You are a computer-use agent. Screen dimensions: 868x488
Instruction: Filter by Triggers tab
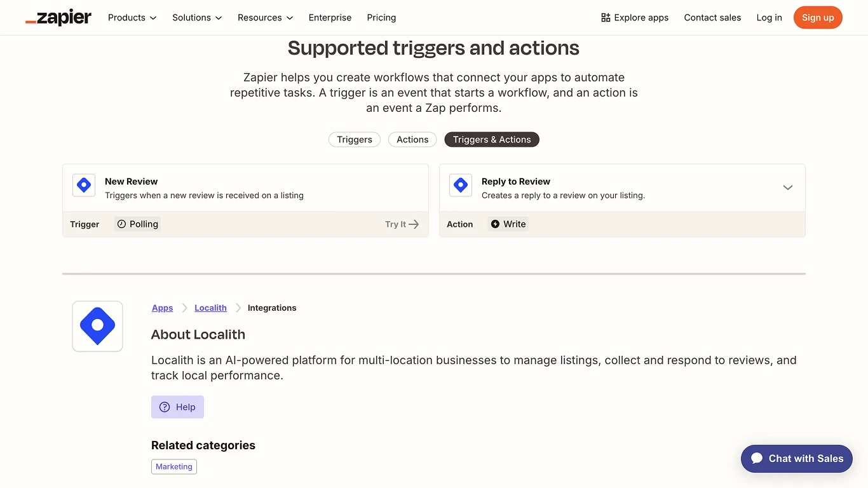[355, 140]
